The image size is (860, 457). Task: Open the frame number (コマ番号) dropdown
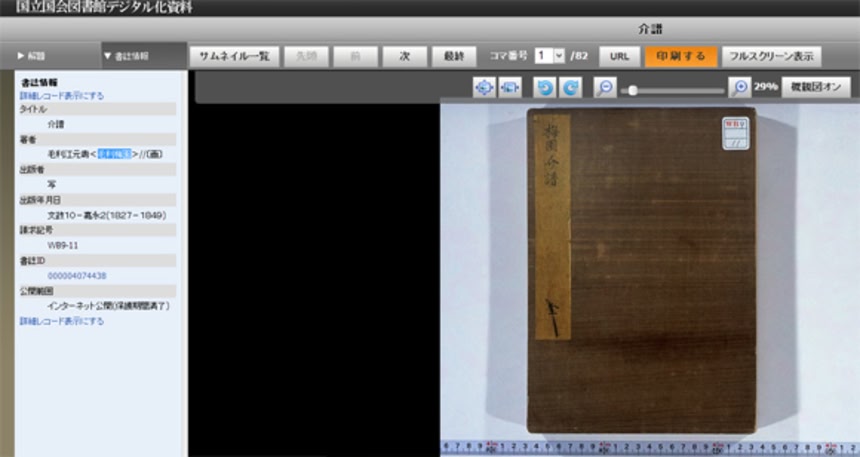coord(558,56)
